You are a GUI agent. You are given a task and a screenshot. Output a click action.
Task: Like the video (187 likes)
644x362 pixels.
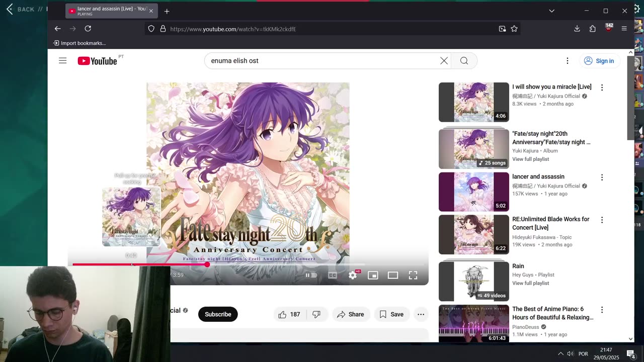pos(289,314)
